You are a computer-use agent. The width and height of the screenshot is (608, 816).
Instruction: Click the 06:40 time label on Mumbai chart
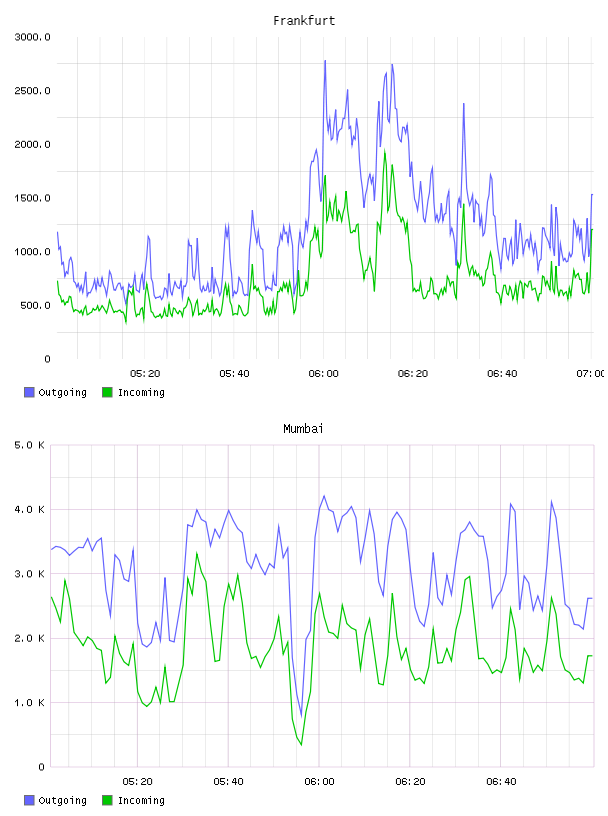tap(501, 782)
